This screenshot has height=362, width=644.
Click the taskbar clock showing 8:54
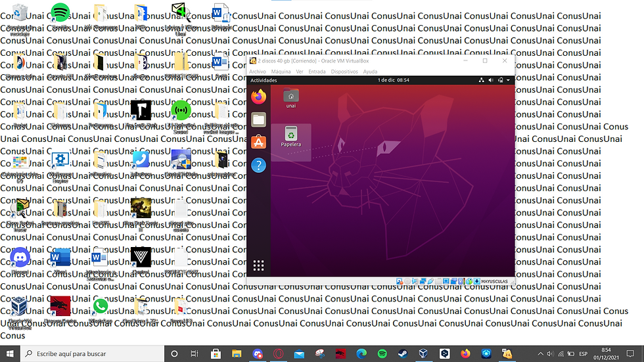tap(607, 354)
